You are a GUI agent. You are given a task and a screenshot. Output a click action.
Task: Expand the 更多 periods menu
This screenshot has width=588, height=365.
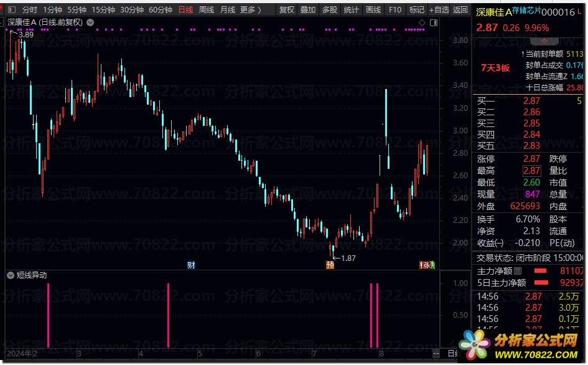pyautogui.click(x=251, y=10)
